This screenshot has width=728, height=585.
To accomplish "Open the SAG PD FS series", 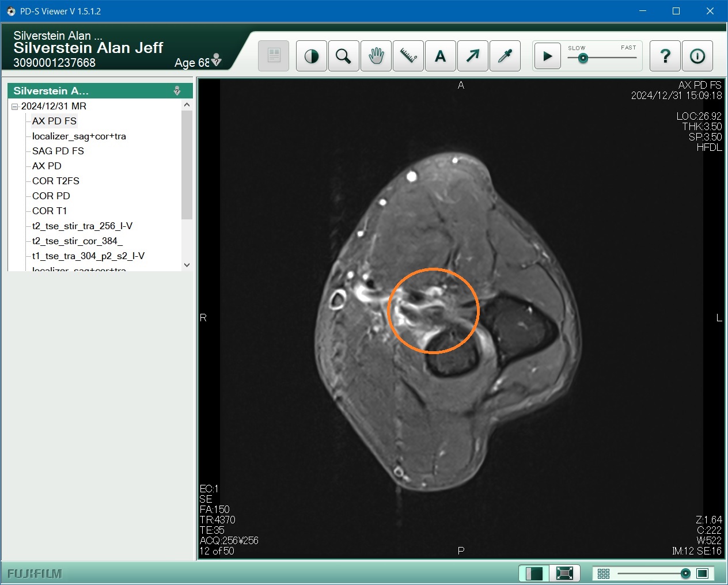I will (x=58, y=151).
